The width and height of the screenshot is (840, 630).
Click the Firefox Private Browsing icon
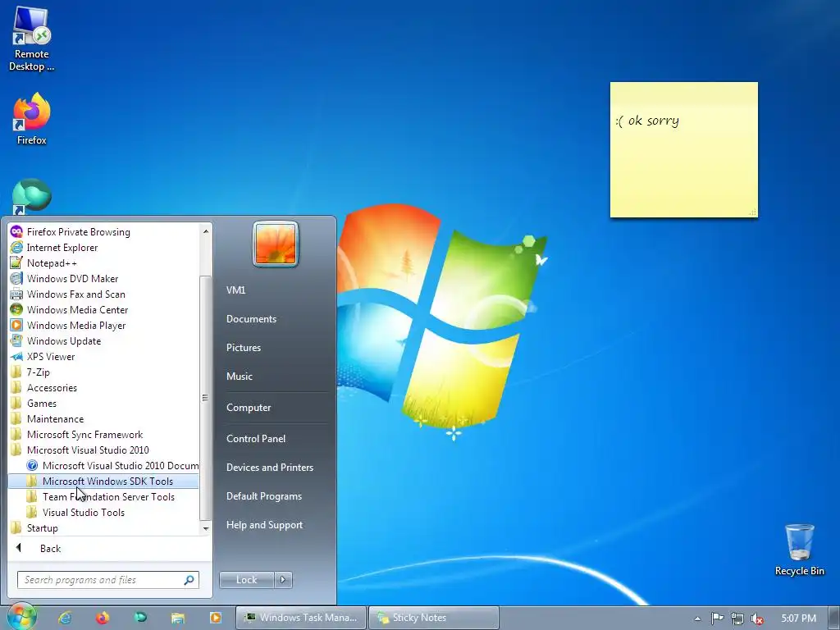(16, 232)
